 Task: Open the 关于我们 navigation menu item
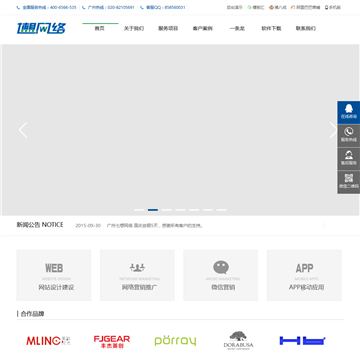click(x=134, y=29)
